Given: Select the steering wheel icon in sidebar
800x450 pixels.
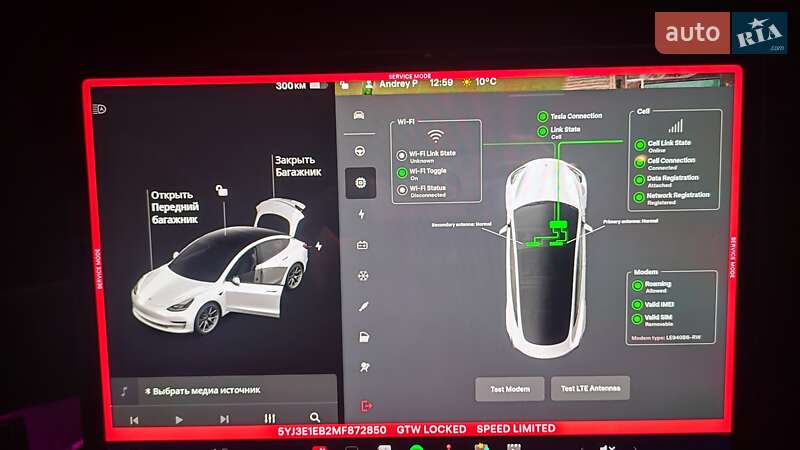Looking at the screenshot, I should (x=360, y=151).
